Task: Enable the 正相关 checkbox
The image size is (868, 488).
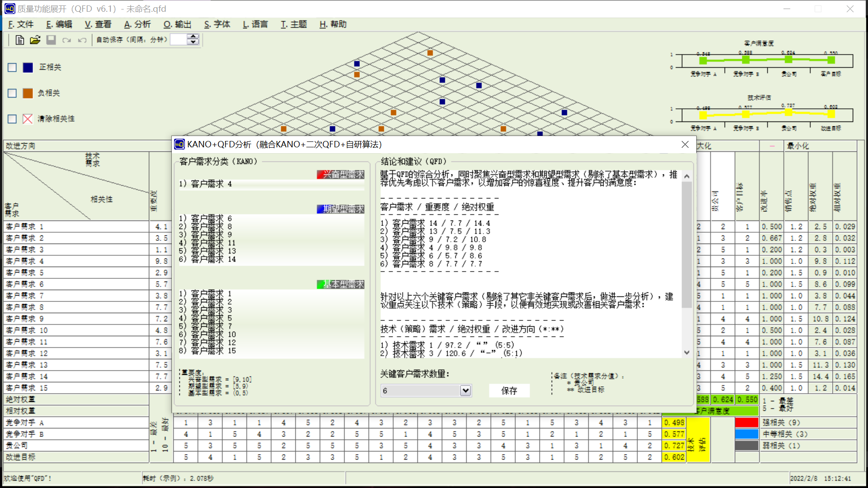Action: point(12,67)
